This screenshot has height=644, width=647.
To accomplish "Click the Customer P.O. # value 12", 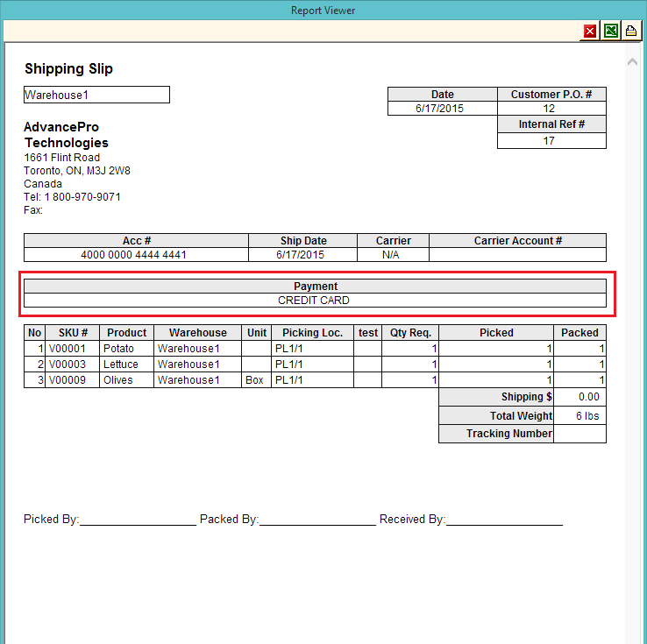I will pos(549,109).
